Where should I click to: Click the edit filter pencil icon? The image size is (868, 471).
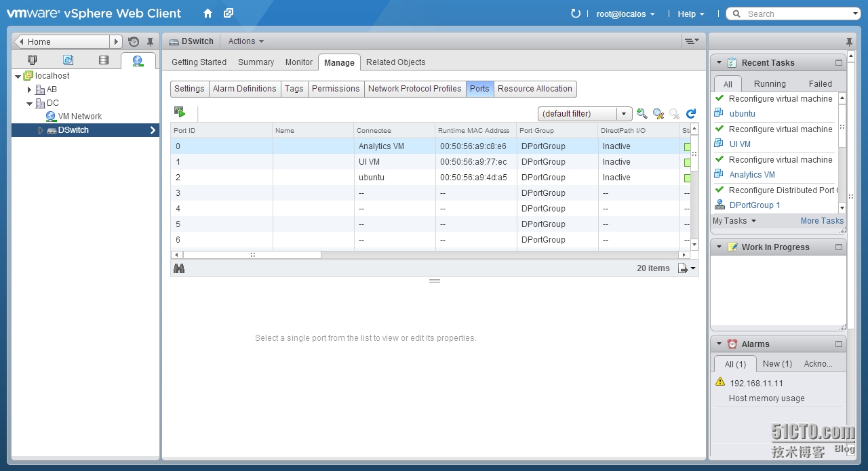click(658, 114)
